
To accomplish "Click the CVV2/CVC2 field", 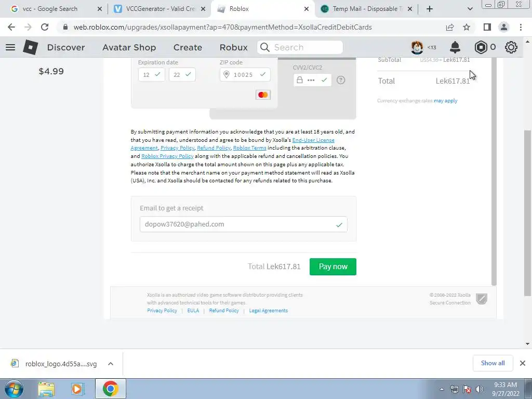I will [312, 80].
